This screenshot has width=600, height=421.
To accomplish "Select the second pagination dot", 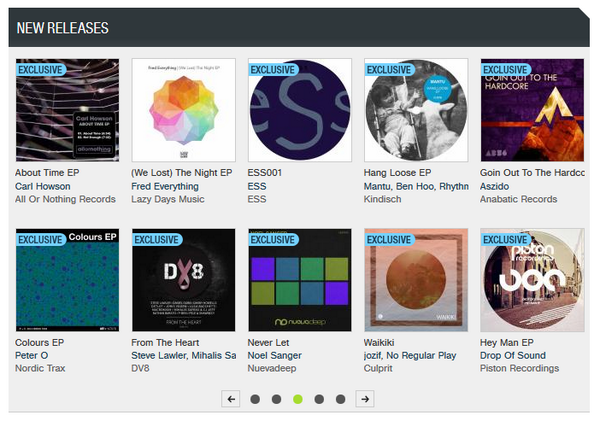I will [x=276, y=399].
